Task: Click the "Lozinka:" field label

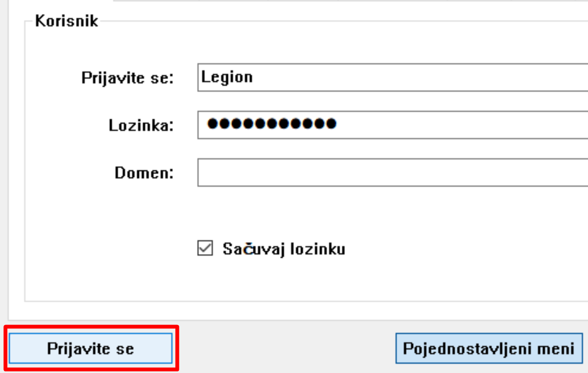Action: (x=141, y=125)
